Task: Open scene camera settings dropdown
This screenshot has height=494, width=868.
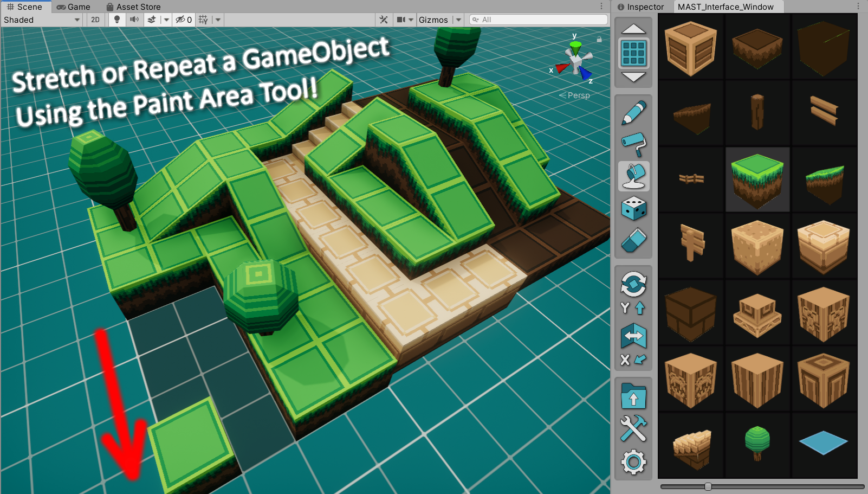Action: click(x=405, y=20)
